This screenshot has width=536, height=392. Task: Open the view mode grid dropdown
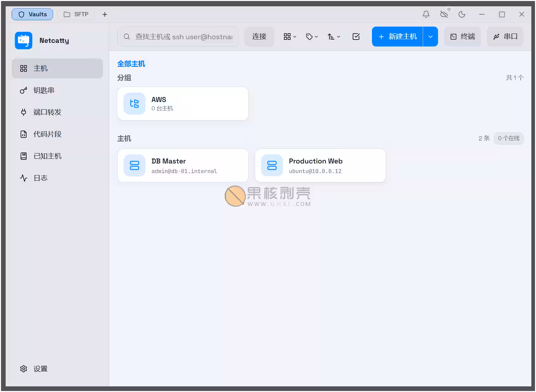tap(290, 37)
